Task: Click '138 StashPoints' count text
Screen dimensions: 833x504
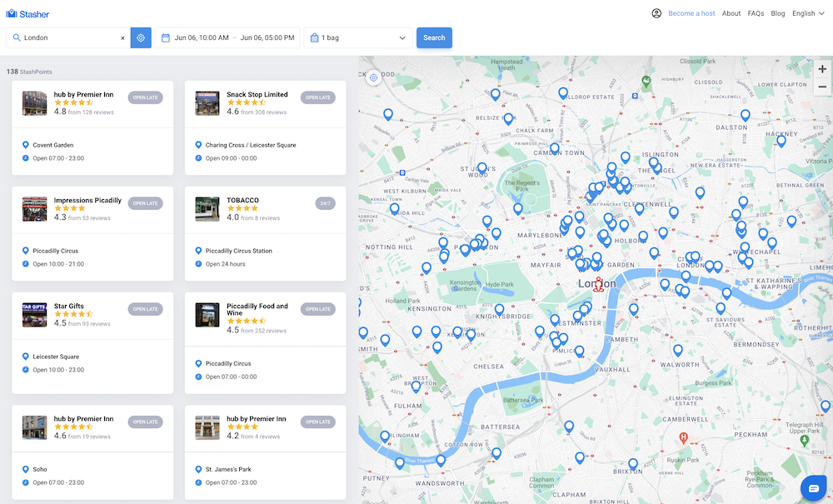Action: click(29, 72)
